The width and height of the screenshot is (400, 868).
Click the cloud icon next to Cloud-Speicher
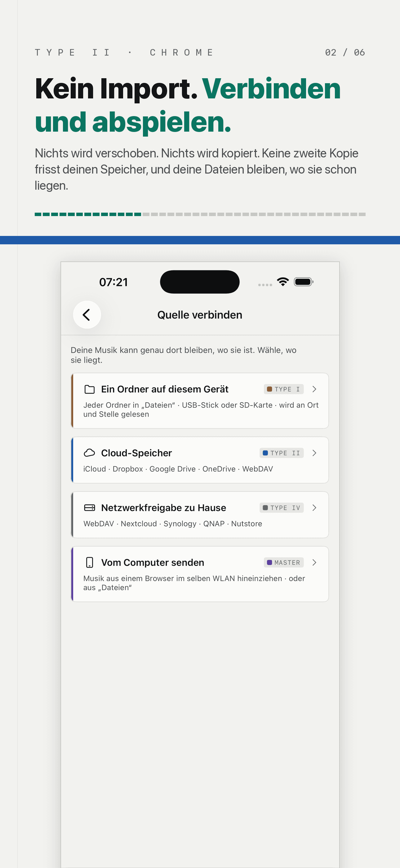[89, 453]
